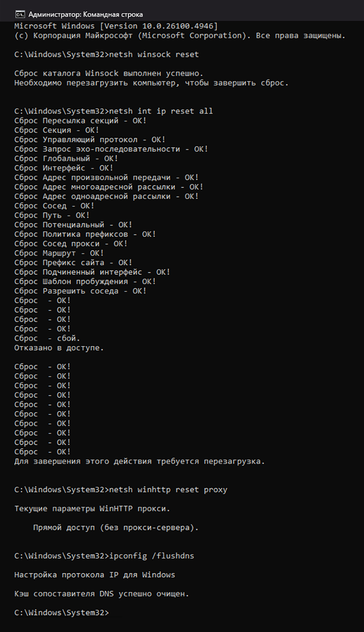Click the "Сброс - сбой." failure line
This screenshot has width=364, height=632.
tap(47, 339)
